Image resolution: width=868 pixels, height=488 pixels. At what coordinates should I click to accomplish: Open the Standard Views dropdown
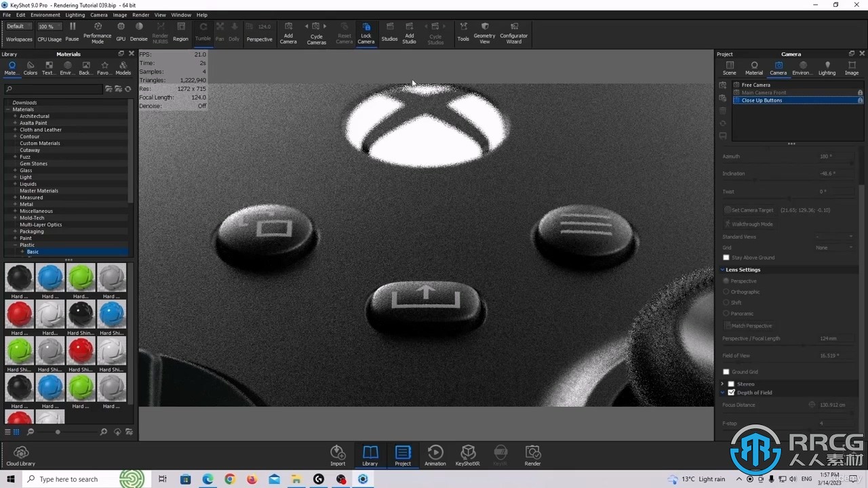click(x=835, y=237)
